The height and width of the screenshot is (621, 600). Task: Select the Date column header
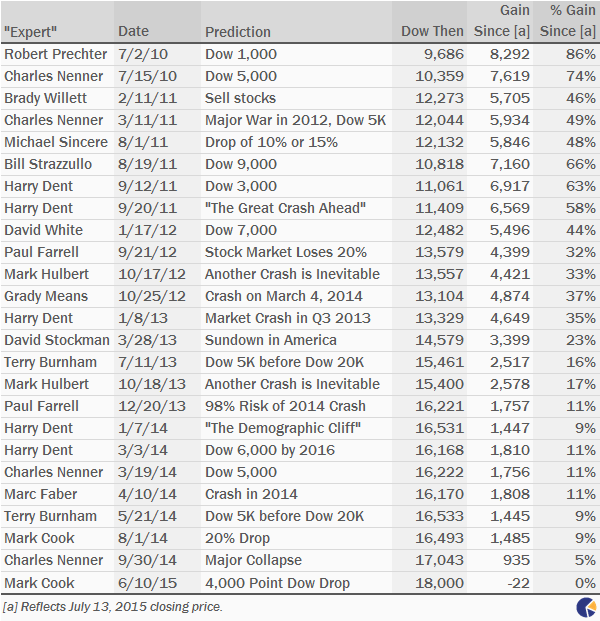[133, 31]
